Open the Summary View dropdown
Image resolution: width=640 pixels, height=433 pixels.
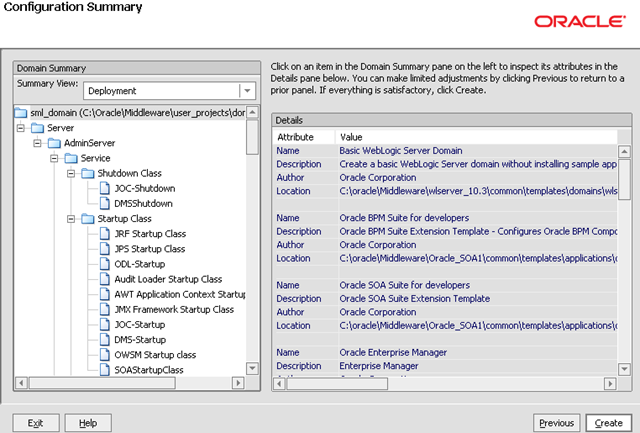point(246,91)
